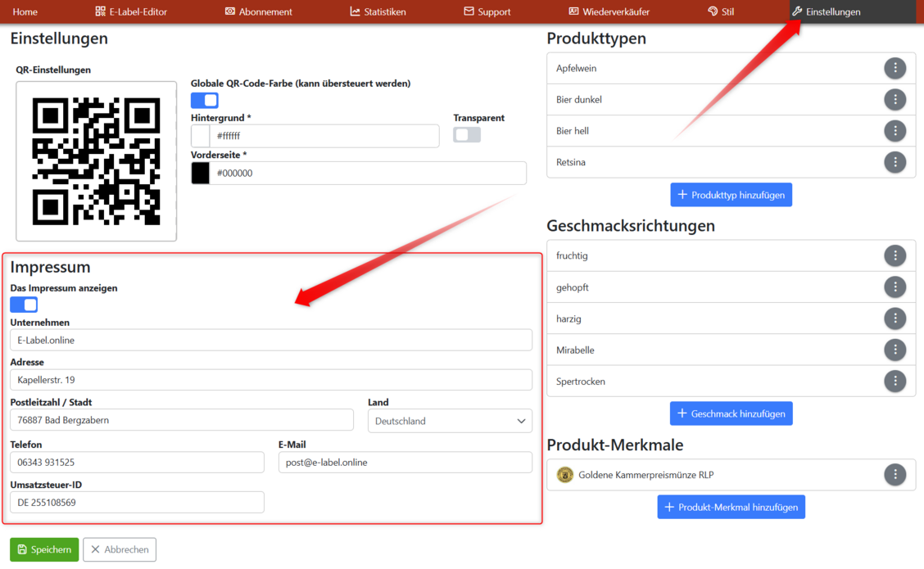Go to Home menu

point(25,11)
